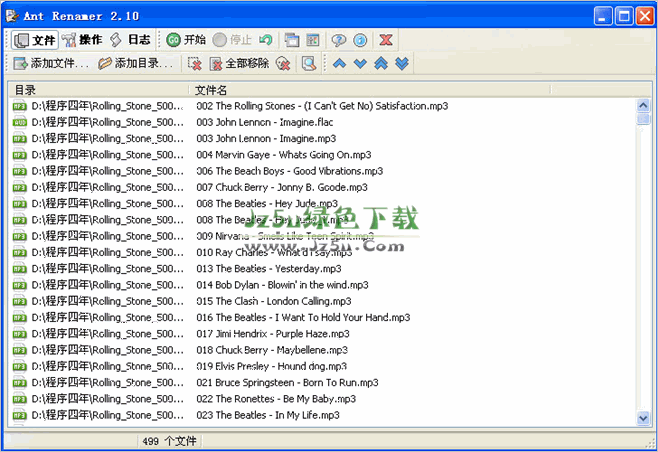Click MP3 icon of Nirvana Smells Like Teen Spirit row
658x452 pixels.
pos(20,236)
